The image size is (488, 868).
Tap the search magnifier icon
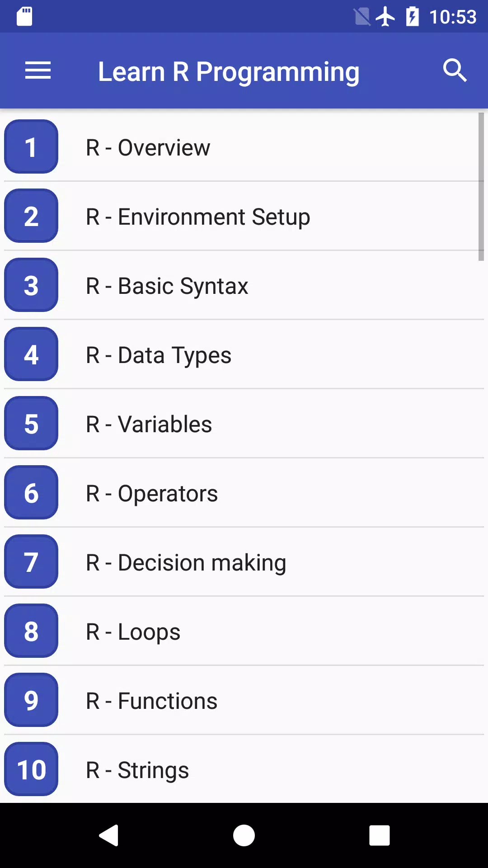pos(455,71)
